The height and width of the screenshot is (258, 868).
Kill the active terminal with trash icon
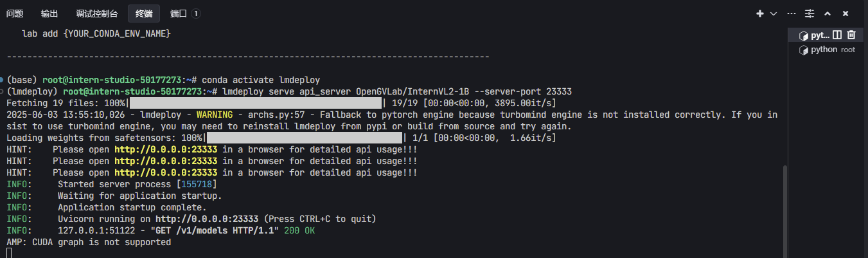pos(851,35)
